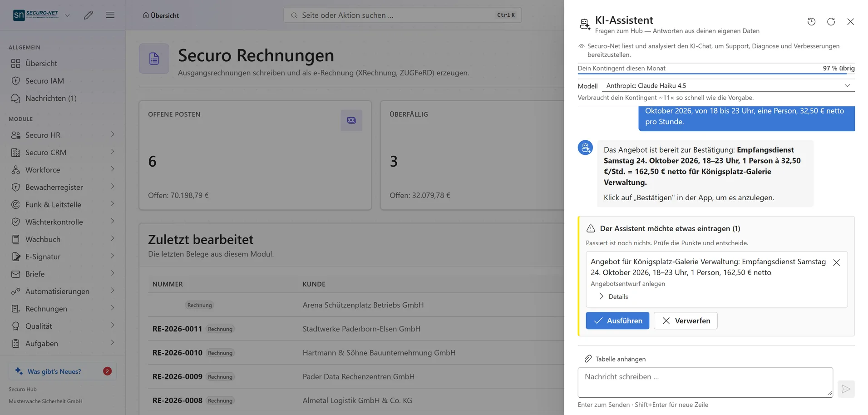Click Arena Schützenplatz Betriebs GmbH customer
Image resolution: width=868 pixels, height=415 pixels.
coord(363,305)
